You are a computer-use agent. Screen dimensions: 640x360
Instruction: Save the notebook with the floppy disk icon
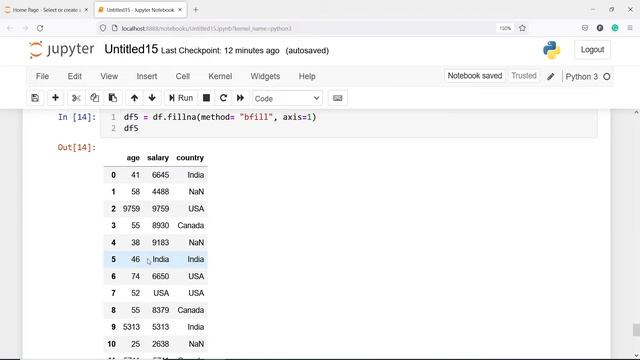35,98
